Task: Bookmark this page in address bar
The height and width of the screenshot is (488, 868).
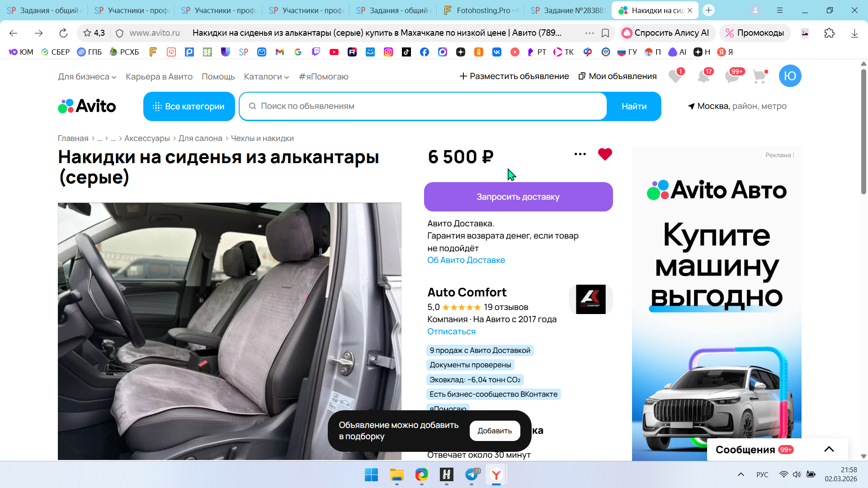Action: point(605,33)
